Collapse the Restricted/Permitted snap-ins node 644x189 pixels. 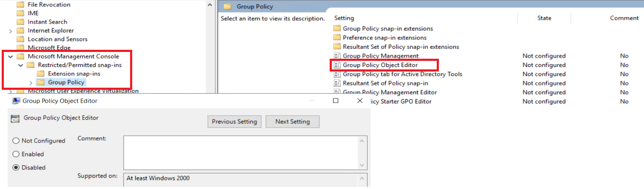[20, 65]
